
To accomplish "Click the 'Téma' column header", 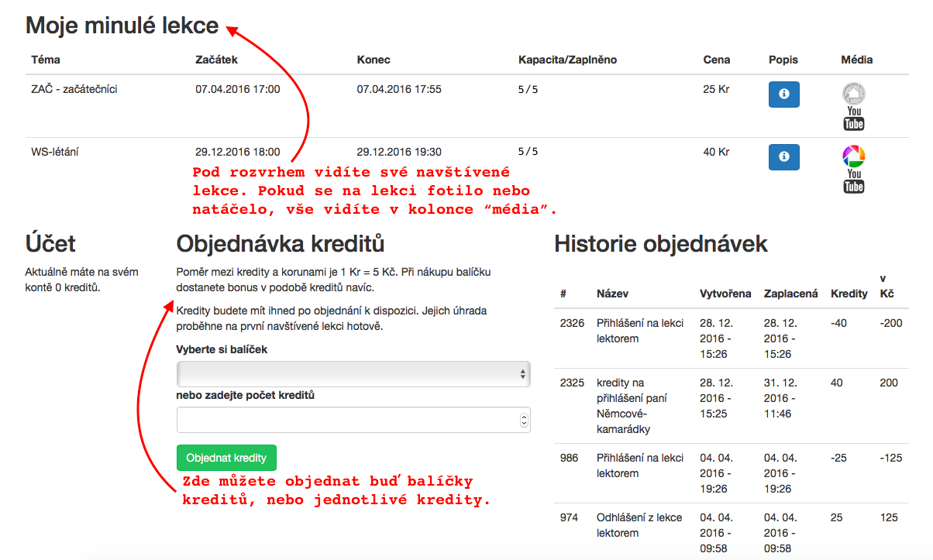I will point(46,60).
